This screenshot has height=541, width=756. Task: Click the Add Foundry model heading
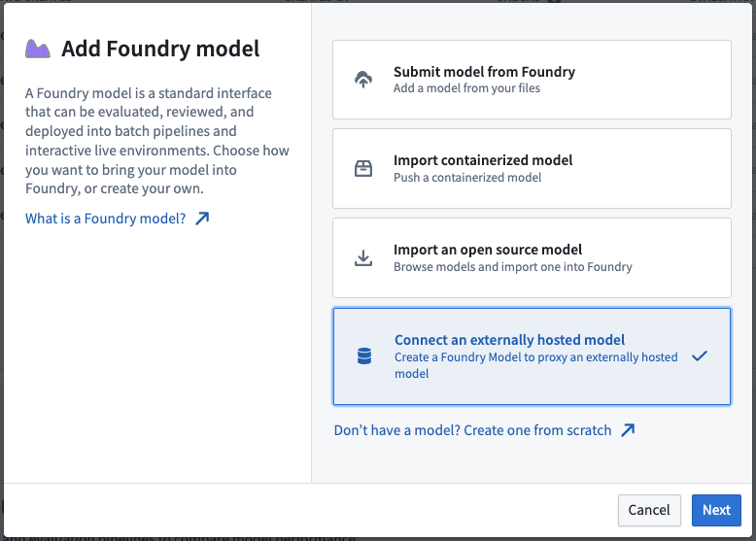160,50
